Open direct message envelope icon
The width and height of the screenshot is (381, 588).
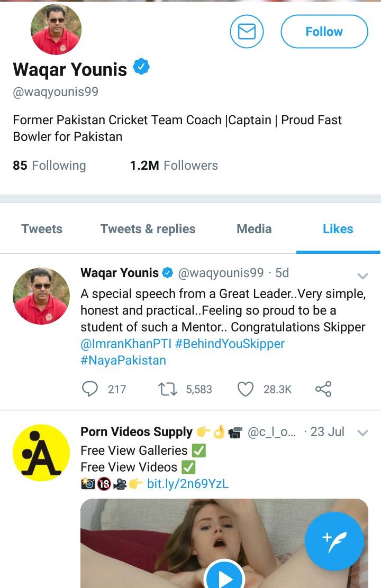(x=247, y=32)
